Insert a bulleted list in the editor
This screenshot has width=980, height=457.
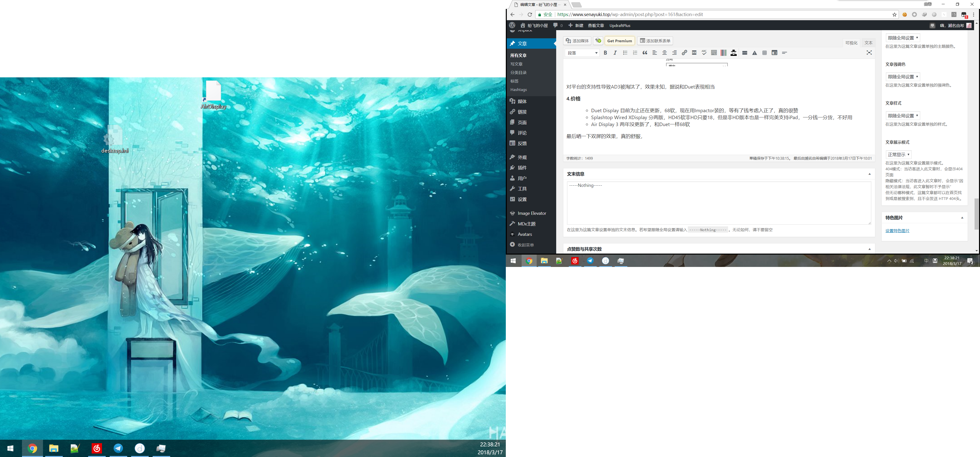[x=625, y=53]
